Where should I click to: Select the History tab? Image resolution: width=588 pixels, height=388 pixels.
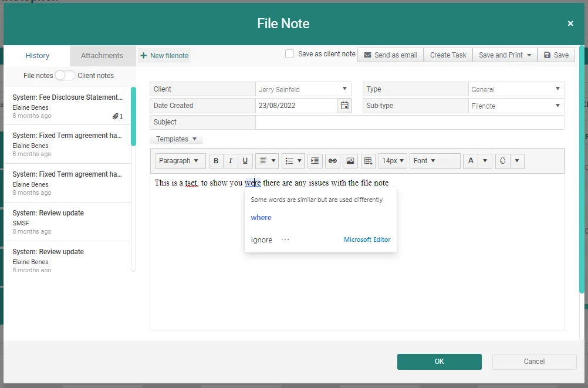coord(37,56)
